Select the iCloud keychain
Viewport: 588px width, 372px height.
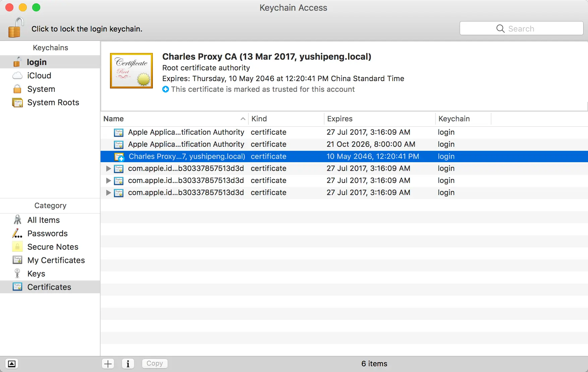pos(50,75)
